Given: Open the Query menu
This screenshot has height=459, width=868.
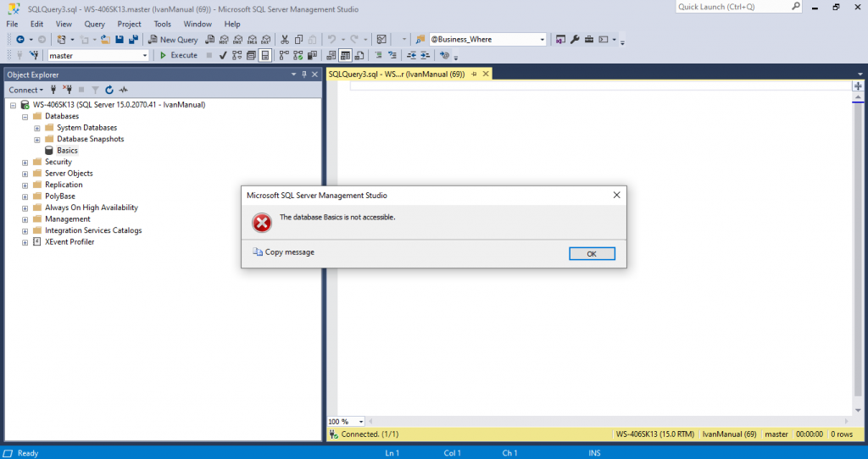Looking at the screenshot, I should [95, 24].
